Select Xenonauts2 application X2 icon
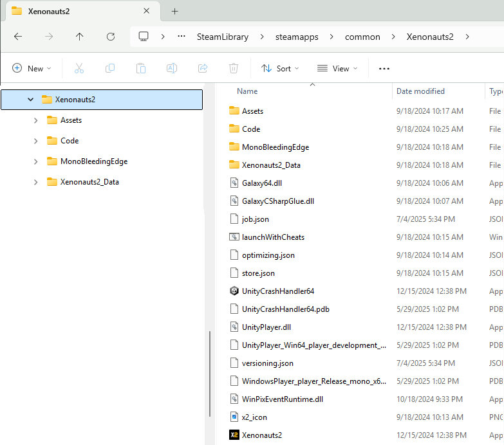The width and height of the screenshot is (504, 445). click(234, 435)
